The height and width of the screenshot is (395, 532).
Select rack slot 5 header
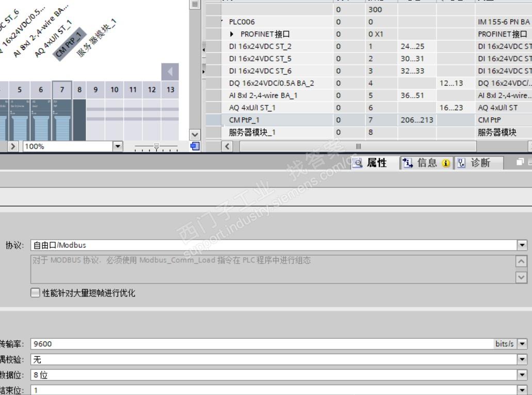pos(19,90)
